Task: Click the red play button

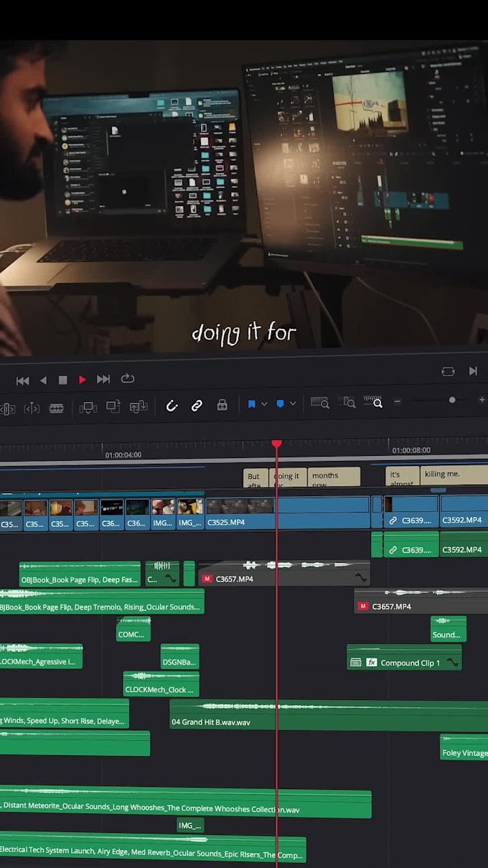Action: coord(83,380)
